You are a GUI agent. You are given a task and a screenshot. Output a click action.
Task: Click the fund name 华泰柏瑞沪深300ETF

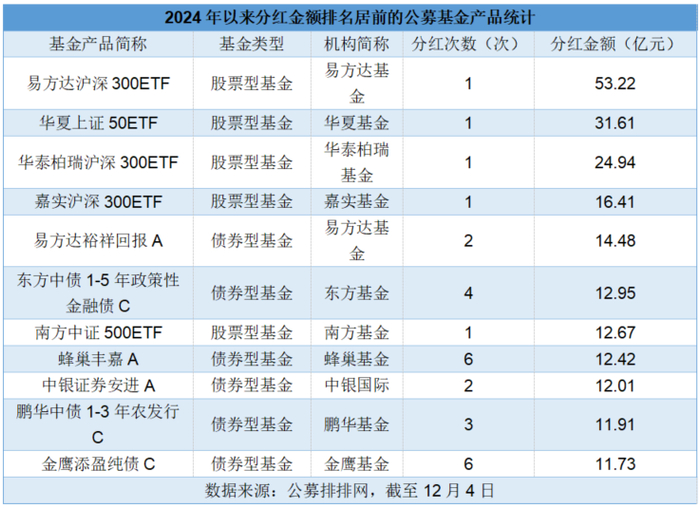click(x=98, y=162)
